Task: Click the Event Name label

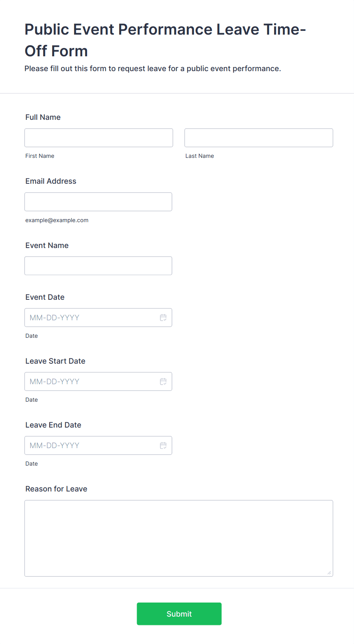Action: coord(47,245)
